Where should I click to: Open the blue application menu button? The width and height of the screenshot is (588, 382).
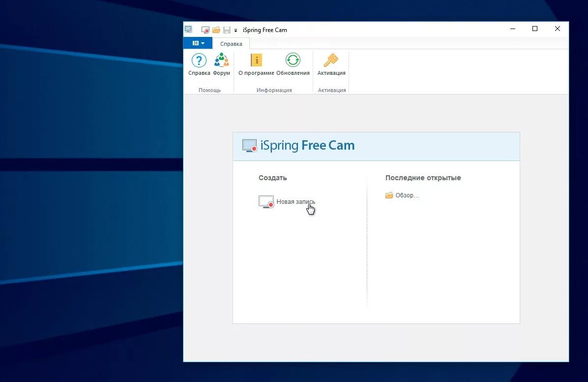pyautogui.click(x=198, y=43)
